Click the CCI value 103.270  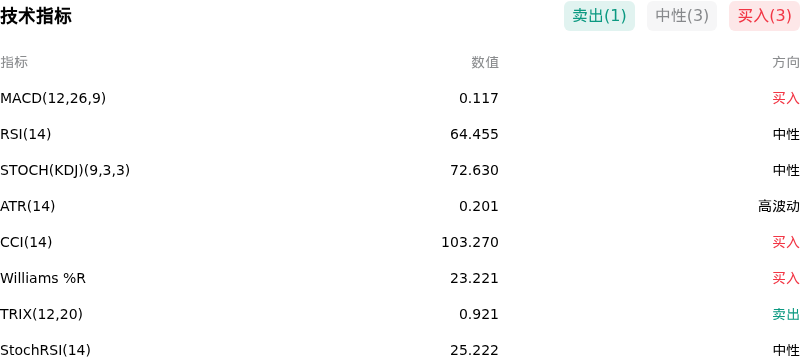pyautogui.click(x=470, y=242)
